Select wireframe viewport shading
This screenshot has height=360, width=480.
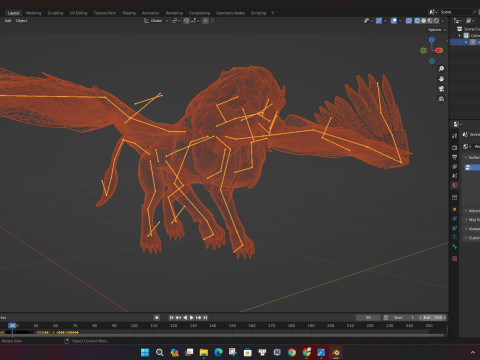pyautogui.click(x=417, y=21)
